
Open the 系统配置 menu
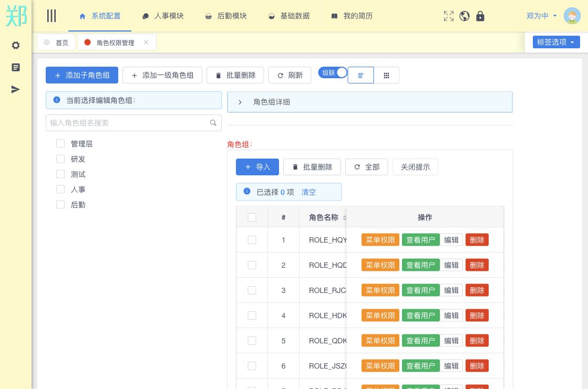pyautogui.click(x=100, y=16)
